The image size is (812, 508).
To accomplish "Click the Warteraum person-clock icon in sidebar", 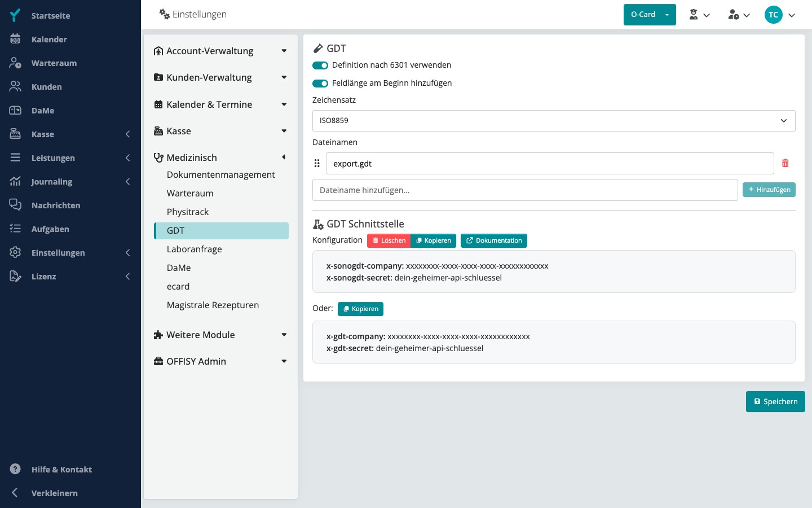I will [x=15, y=63].
